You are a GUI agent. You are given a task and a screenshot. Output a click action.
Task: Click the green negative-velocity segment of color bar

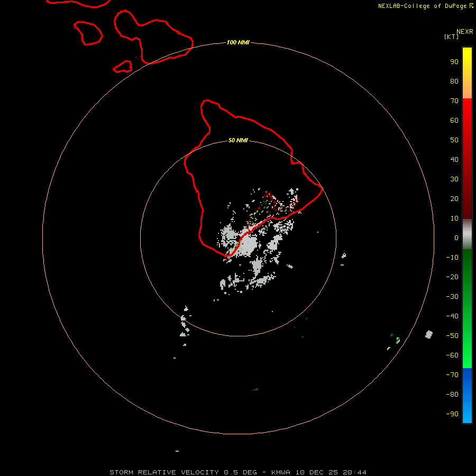point(467,309)
